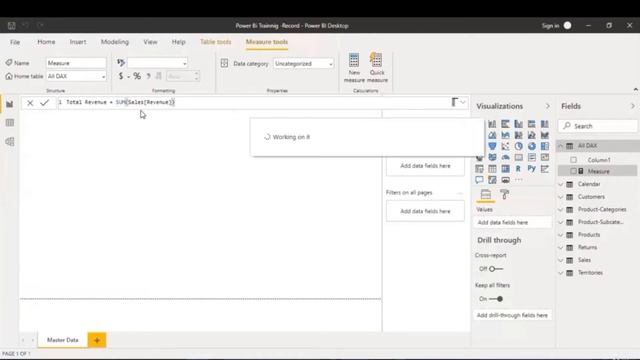Select the Key influencers visual
The height and width of the screenshot is (360, 640).
pyautogui.click(x=544, y=169)
